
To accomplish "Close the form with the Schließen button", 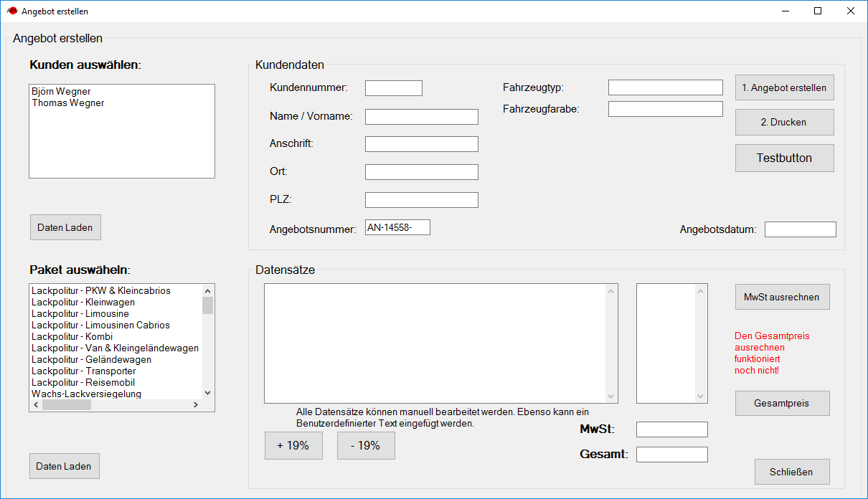I will 792,472.
